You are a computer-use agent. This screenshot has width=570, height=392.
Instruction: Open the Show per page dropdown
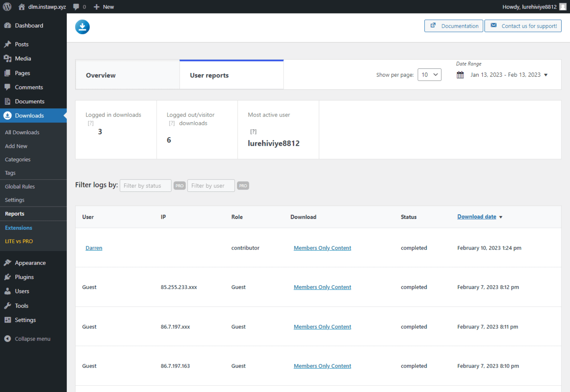click(429, 75)
